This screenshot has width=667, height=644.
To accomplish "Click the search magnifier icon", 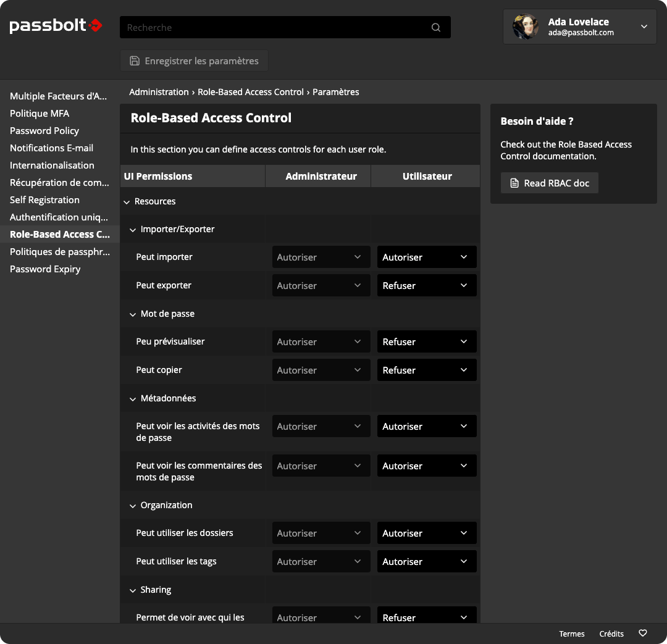I will 435,27.
